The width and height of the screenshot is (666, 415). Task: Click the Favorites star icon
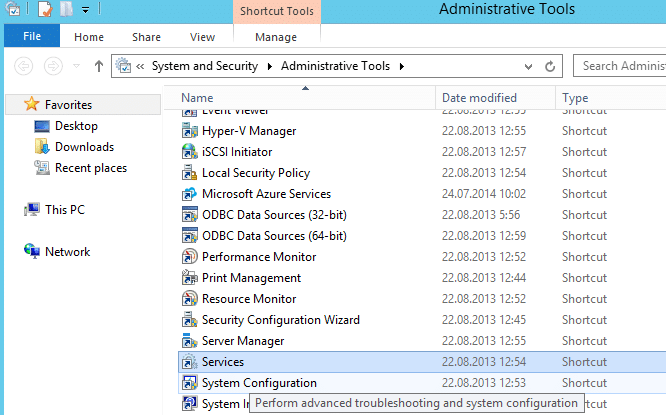tap(31, 104)
